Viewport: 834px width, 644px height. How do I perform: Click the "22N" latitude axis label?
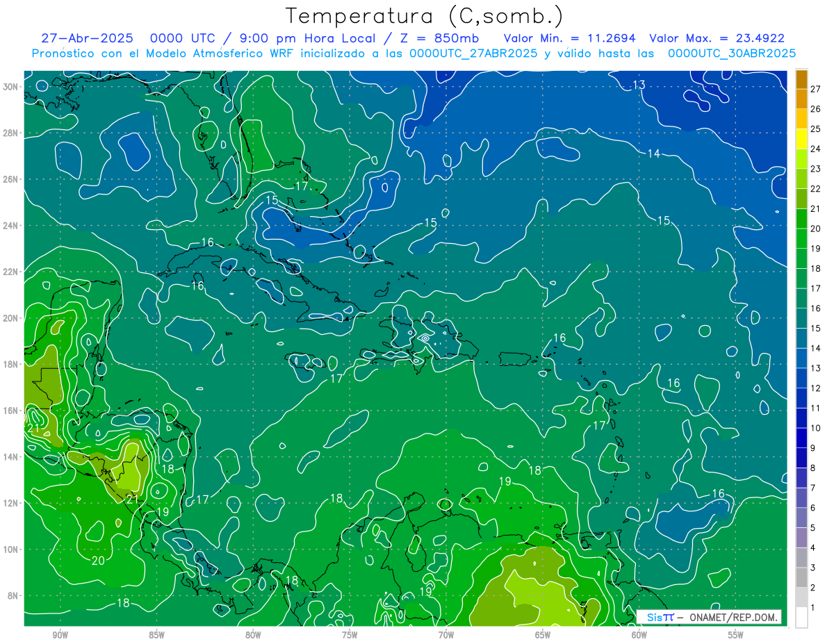point(10,271)
